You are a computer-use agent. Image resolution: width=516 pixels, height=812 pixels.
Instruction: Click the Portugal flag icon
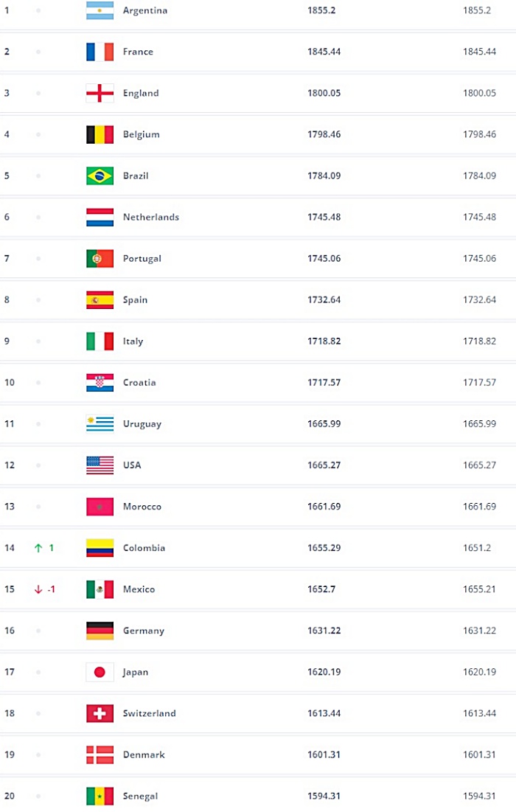tap(100, 258)
